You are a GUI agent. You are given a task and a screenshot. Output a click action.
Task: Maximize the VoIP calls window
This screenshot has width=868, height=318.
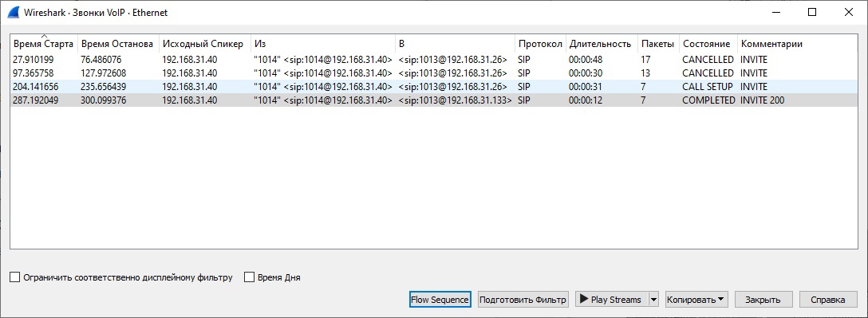click(x=812, y=12)
